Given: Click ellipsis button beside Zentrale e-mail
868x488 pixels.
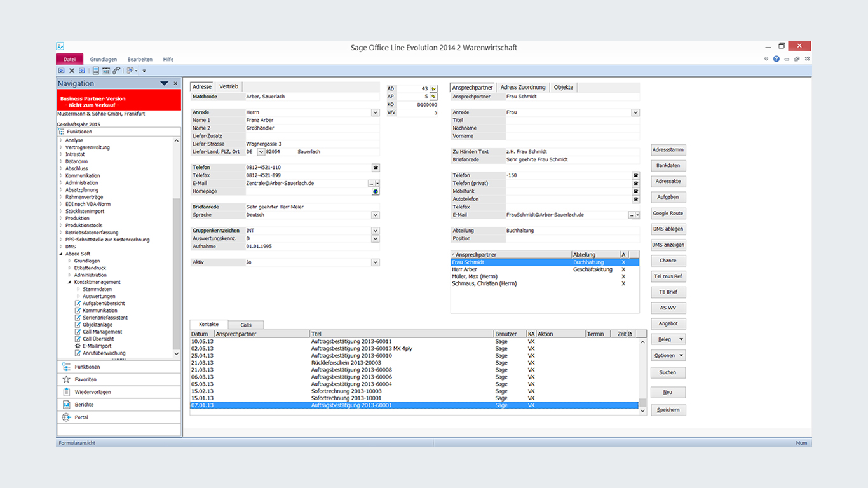Looking at the screenshot, I should 371,183.
